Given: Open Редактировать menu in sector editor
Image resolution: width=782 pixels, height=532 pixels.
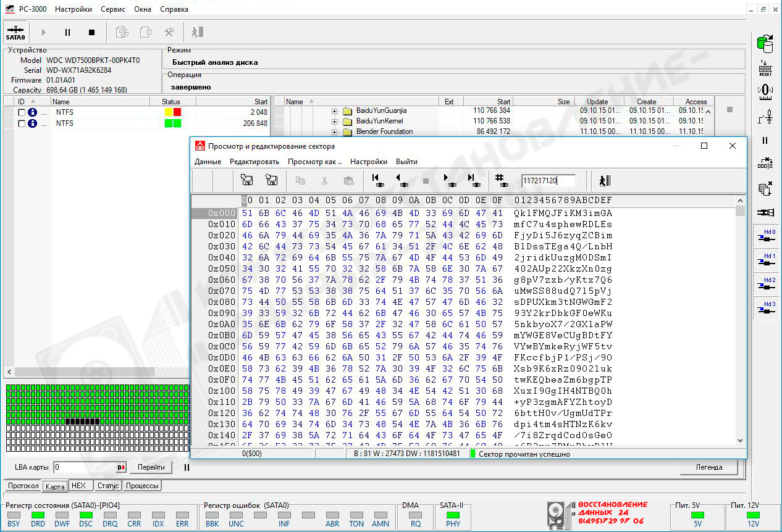Looking at the screenshot, I should pyautogui.click(x=254, y=162).
